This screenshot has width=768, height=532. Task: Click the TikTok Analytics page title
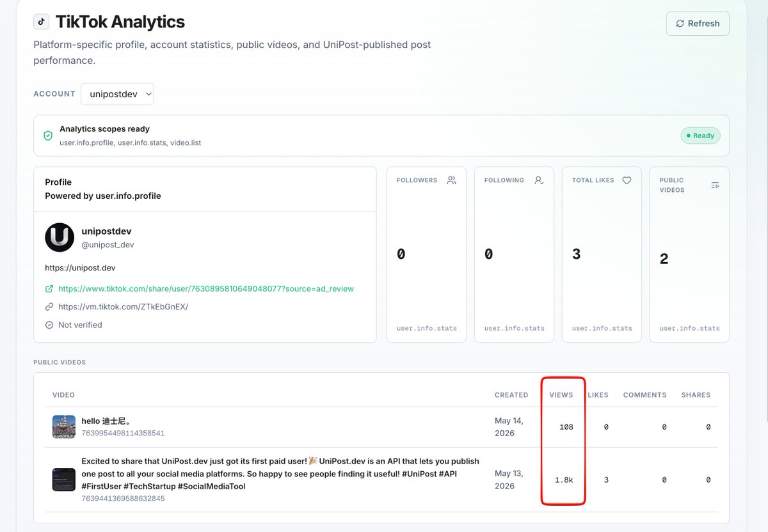[120, 22]
